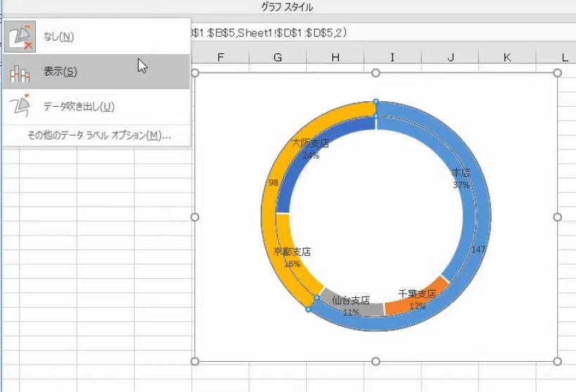Click the '大阪支店 24%' data label
This screenshot has height=392, width=576.
(x=310, y=149)
